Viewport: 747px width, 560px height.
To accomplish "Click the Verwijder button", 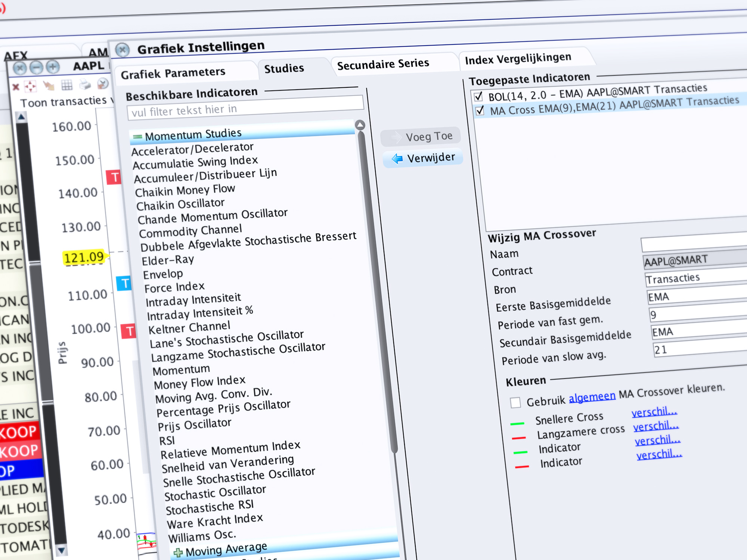I will (x=423, y=158).
